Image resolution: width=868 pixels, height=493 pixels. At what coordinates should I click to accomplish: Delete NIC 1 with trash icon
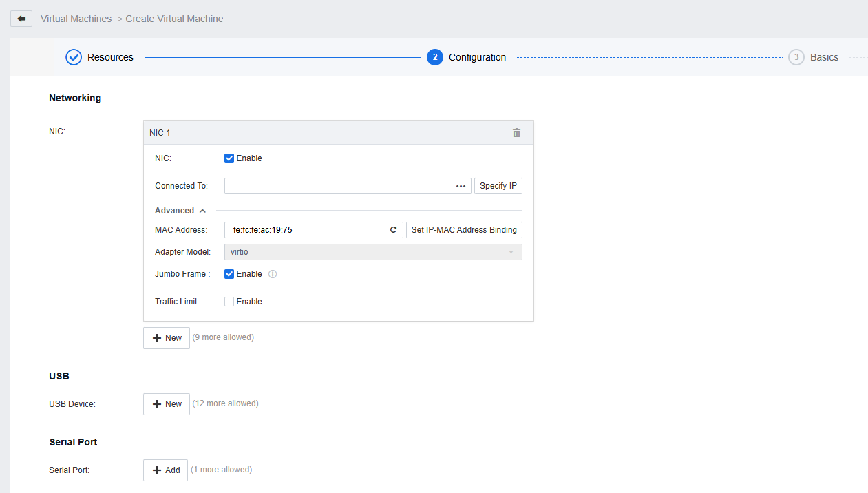[x=516, y=133]
